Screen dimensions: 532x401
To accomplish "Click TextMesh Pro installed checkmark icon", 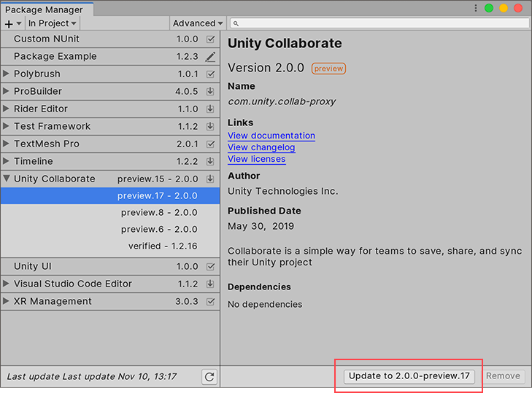I will click(x=210, y=144).
